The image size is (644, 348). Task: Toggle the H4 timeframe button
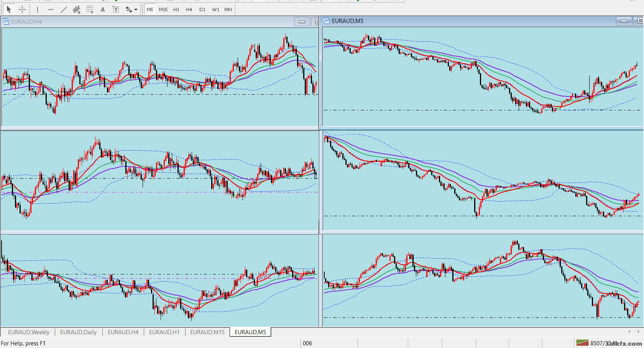pyautogui.click(x=189, y=10)
